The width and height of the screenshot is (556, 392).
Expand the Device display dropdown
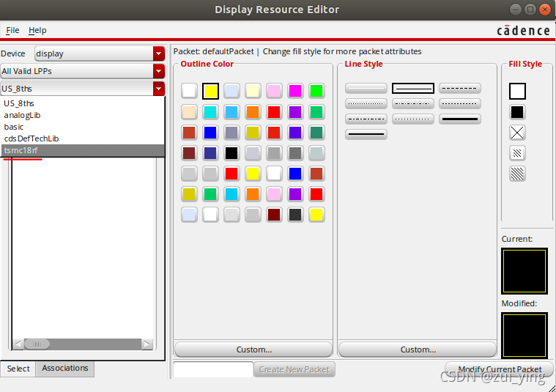159,53
